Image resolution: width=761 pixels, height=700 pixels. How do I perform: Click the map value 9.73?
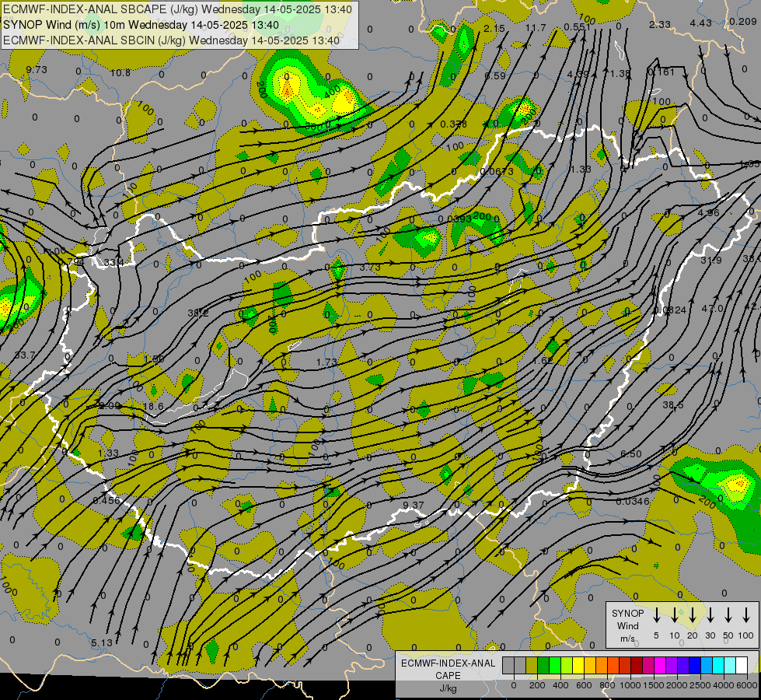click(x=37, y=69)
